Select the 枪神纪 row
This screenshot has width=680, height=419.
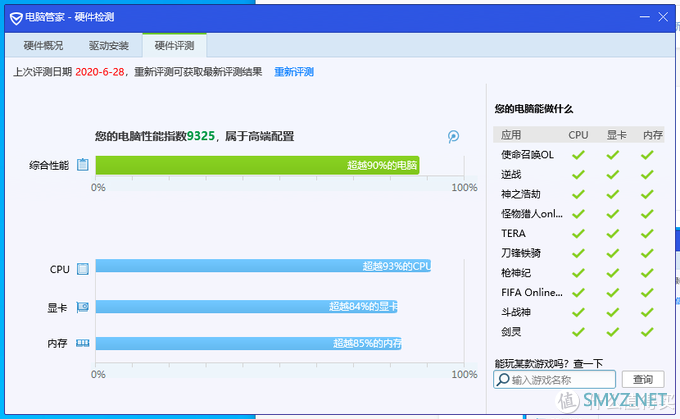pos(579,273)
